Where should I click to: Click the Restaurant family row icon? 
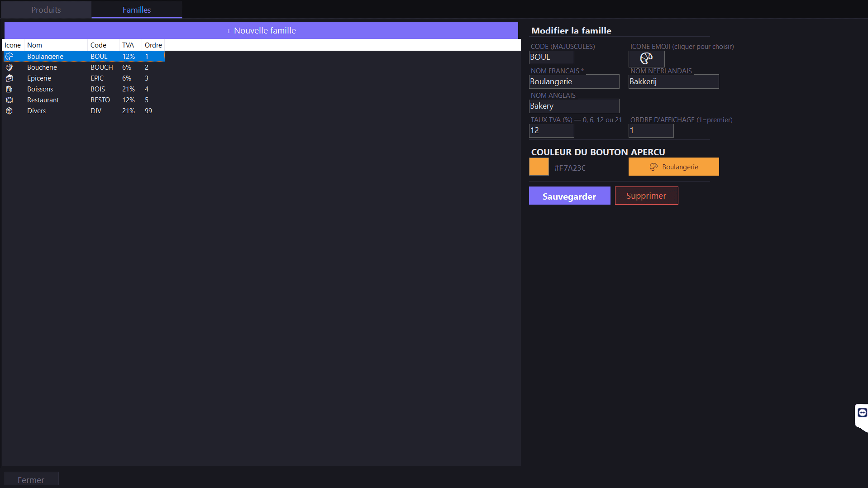click(x=9, y=100)
